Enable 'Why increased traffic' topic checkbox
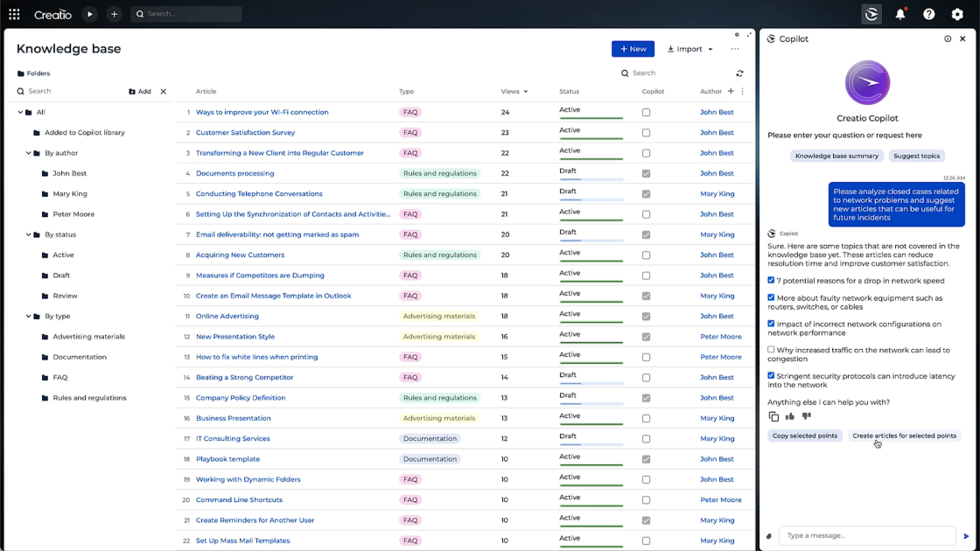Image resolution: width=980 pixels, height=551 pixels. [x=771, y=350]
